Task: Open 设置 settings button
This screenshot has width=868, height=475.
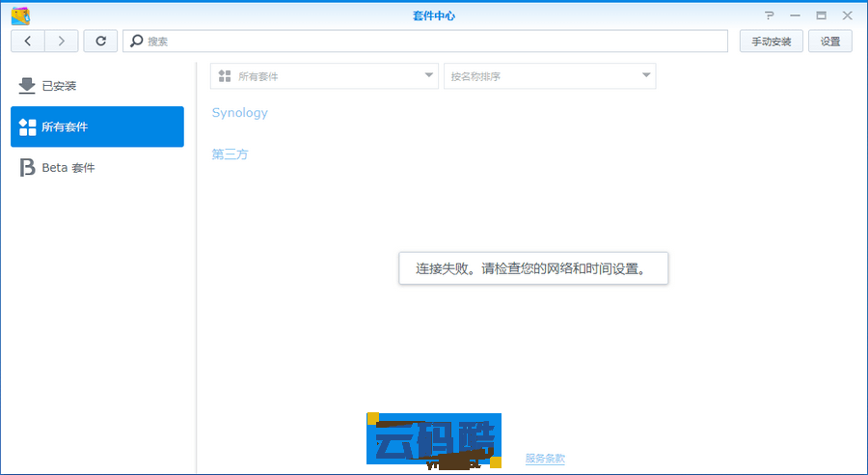Action: 830,41
